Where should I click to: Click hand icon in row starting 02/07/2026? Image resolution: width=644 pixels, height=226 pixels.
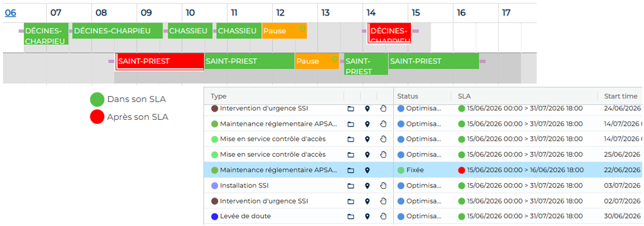[383, 201]
